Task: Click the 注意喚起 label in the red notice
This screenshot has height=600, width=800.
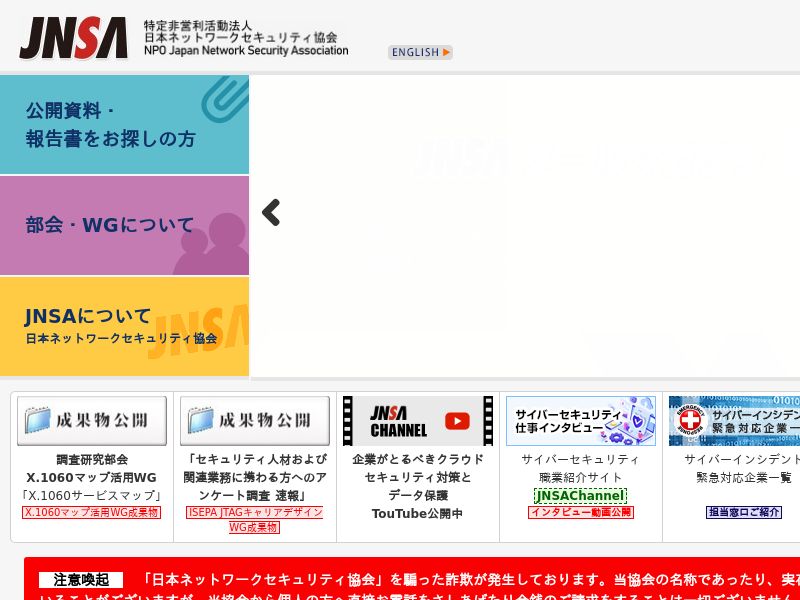Action: [81, 580]
